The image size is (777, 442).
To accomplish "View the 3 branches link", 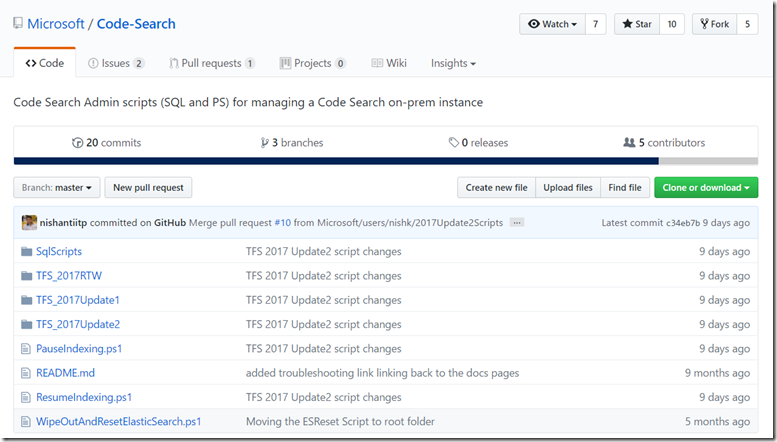I will click(292, 143).
